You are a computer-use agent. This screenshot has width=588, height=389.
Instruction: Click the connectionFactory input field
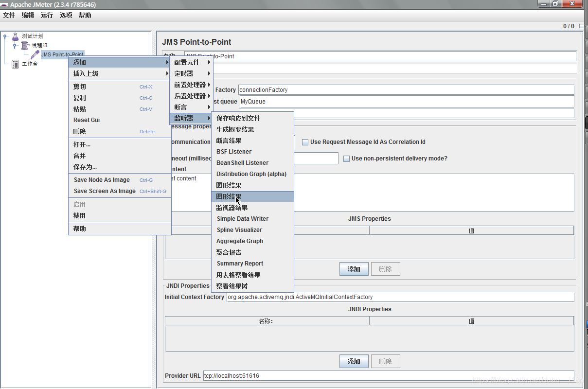(x=406, y=90)
